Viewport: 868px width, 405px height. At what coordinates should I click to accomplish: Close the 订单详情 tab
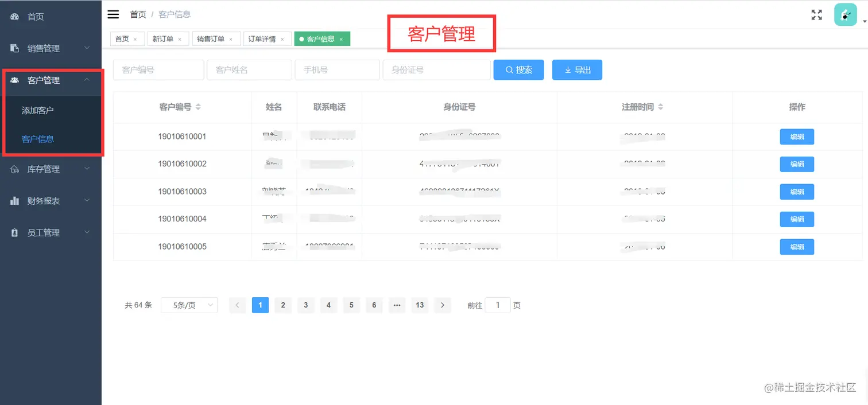pos(282,39)
